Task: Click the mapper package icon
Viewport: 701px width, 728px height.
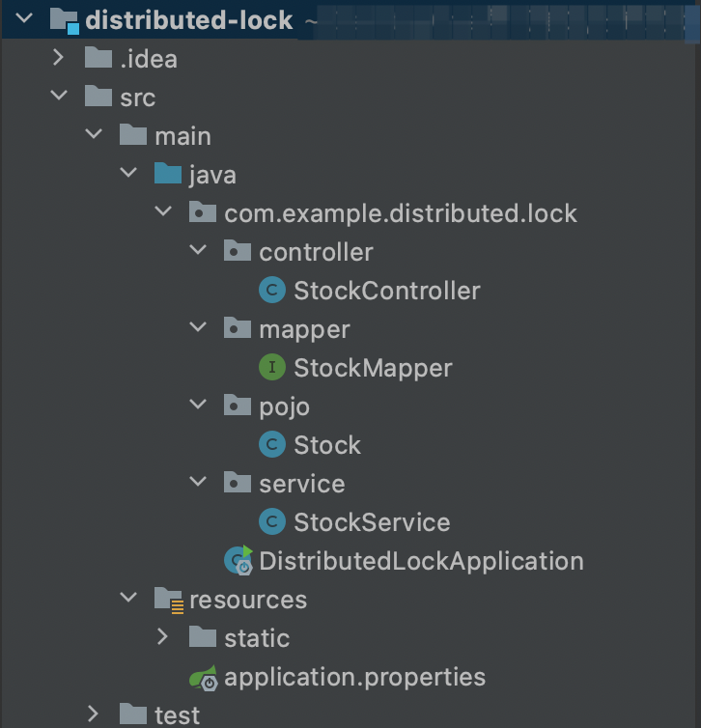Action: (238, 327)
